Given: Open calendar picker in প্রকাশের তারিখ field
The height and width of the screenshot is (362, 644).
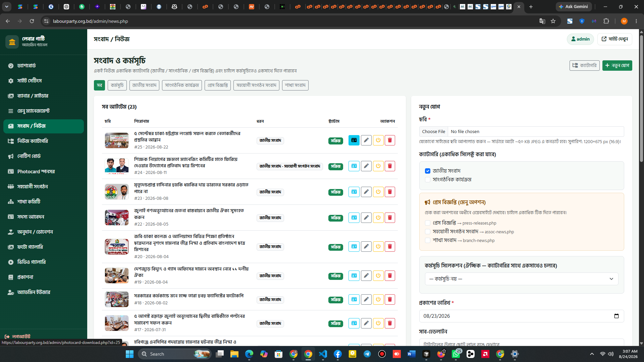Looking at the screenshot, I should [616, 316].
